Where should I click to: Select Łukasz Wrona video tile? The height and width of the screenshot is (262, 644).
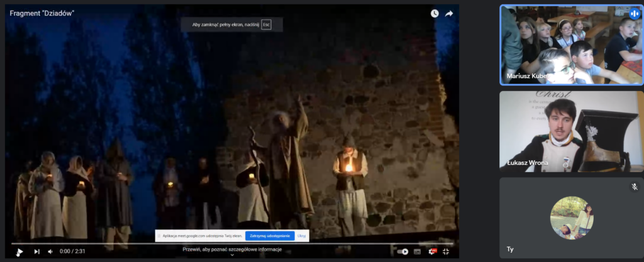(571, 131)
